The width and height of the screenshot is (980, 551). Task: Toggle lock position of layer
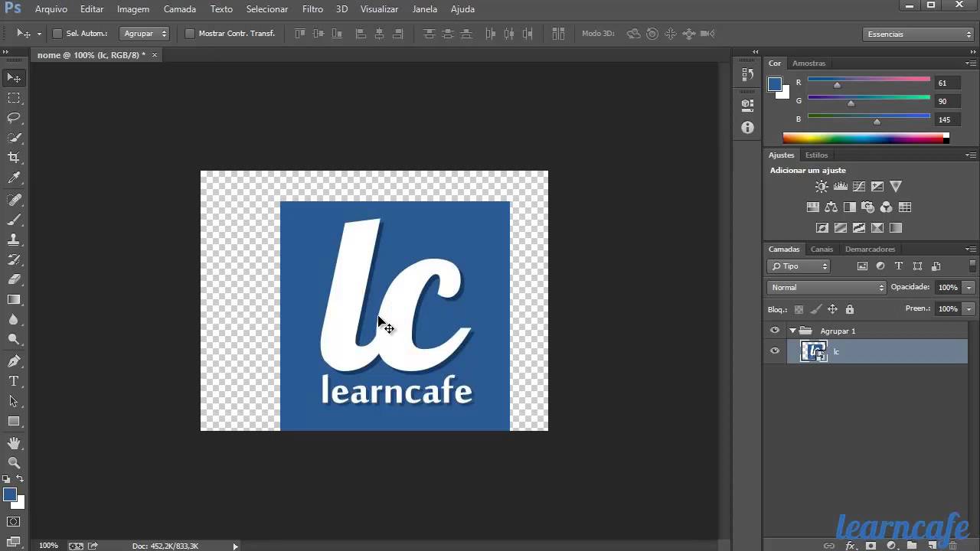pos(832,309)
